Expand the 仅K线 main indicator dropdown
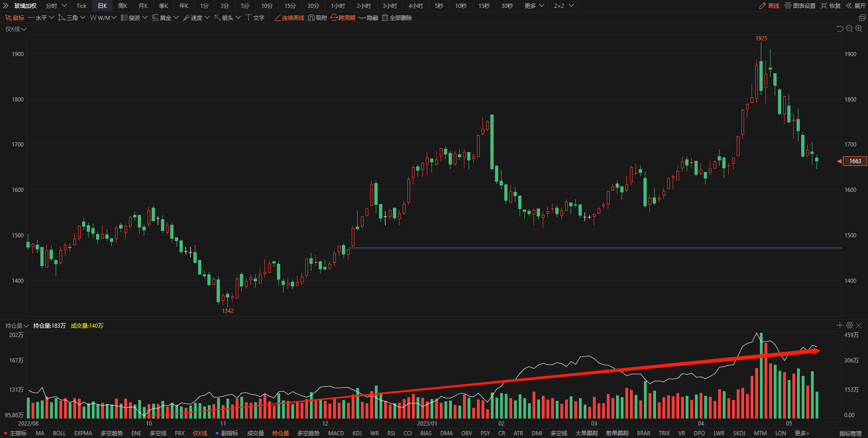 [x=16, y=29]
